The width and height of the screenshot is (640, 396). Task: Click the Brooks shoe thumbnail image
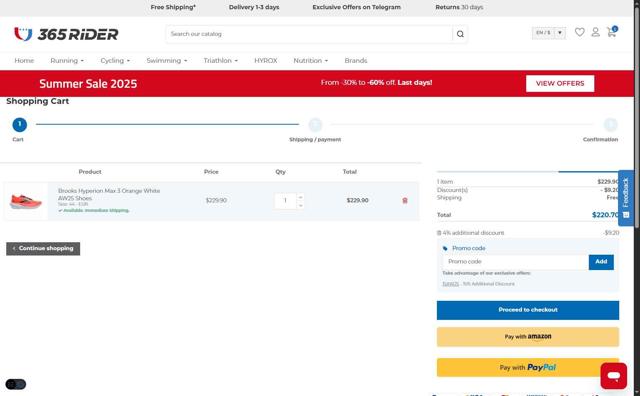coord(26,201)
